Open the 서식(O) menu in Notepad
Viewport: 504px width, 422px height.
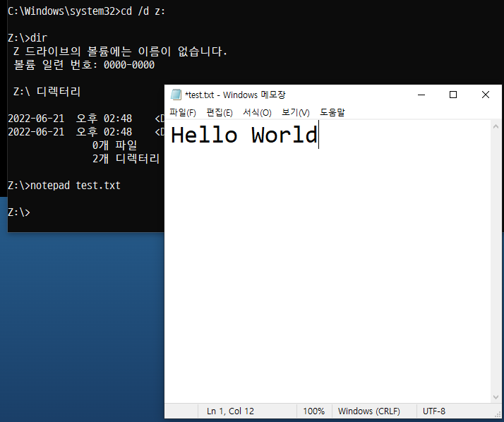tap(257, 112)
